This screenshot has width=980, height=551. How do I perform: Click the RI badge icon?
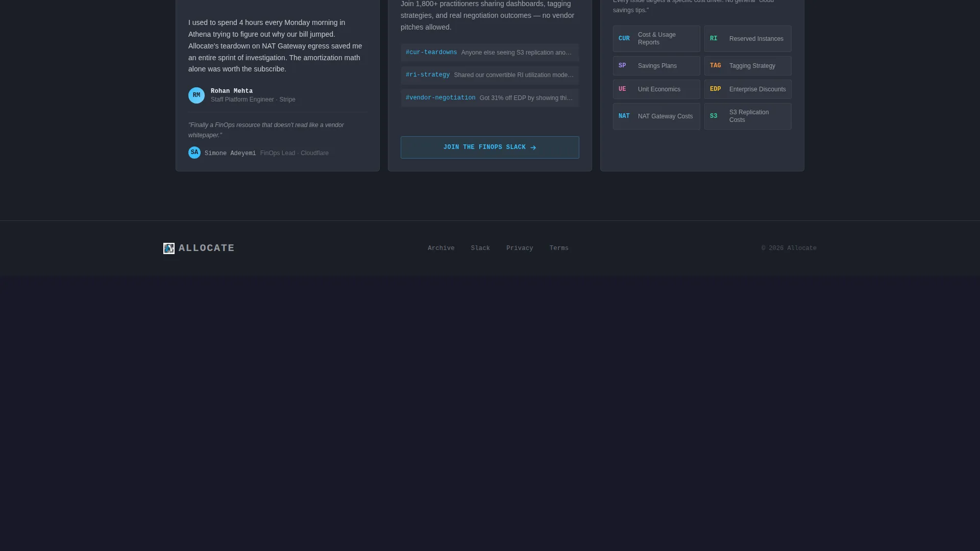(x=714, y=39)
